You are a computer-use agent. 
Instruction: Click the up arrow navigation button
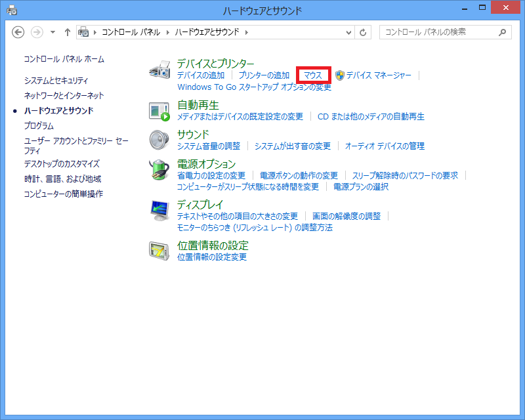[68, 32]
